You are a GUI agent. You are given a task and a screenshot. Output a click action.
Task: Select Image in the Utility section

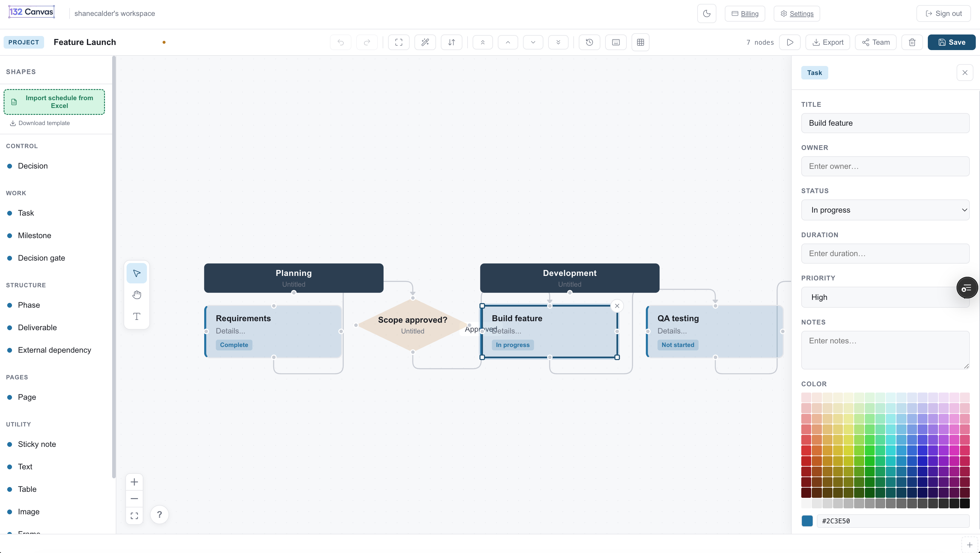28,512
